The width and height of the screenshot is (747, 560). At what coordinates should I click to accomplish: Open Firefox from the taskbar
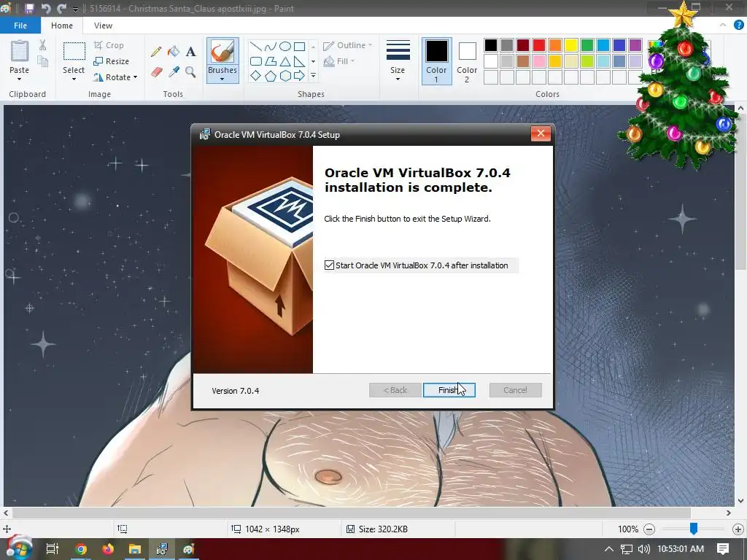[108, 549]
